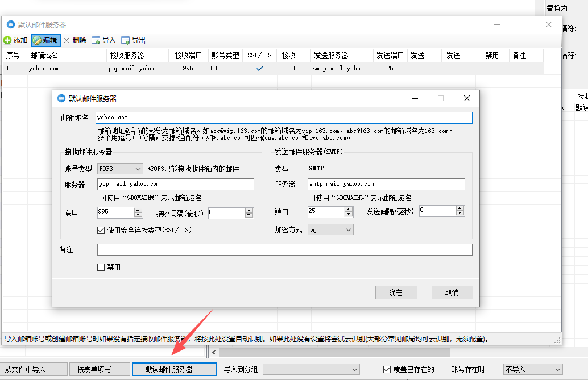
Task: Toggle 使用安全连接类型(SSL/TLS) checkbox
Action: click(x=101, y=230)
